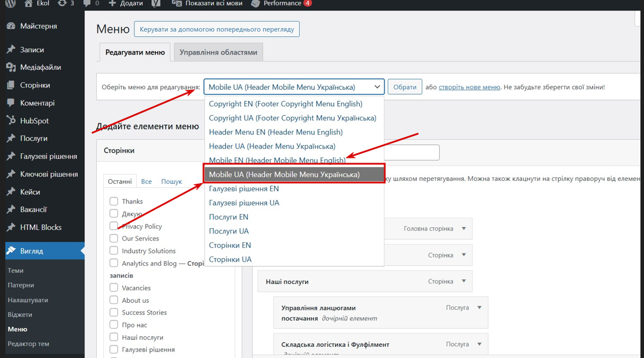Switch to Редагувати меню tab
Viewport: 644px width, 358px height.
point(135,52)
